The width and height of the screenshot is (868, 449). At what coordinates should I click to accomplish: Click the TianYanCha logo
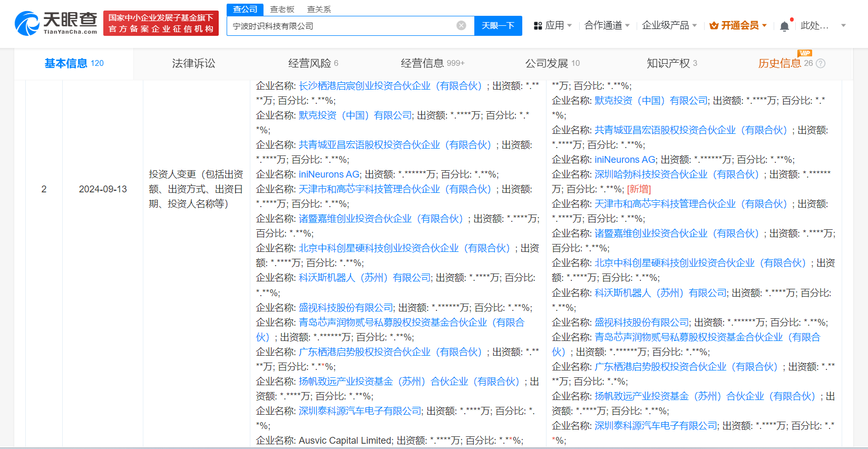click(56, 23)
